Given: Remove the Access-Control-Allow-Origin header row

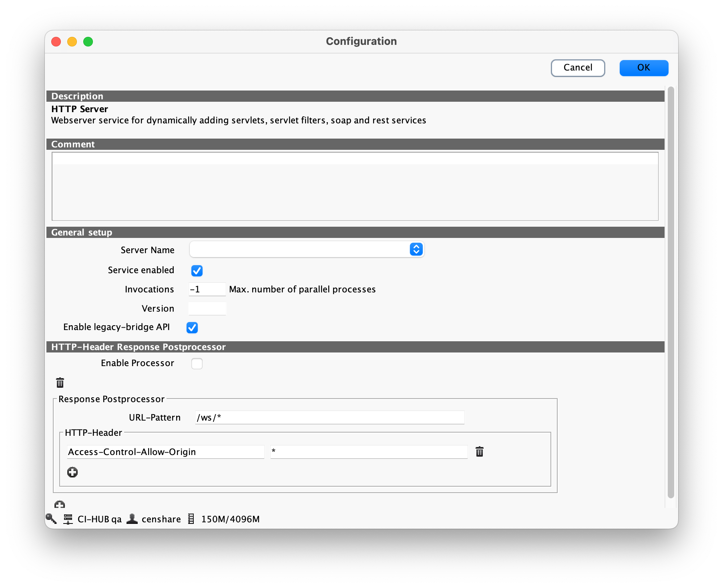Looking at the screenshot, I should [479, 452].
